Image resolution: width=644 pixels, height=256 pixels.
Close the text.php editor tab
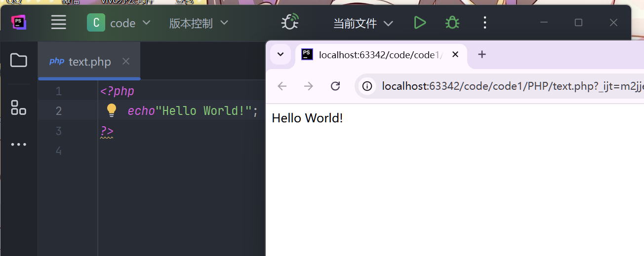pos(126,61)
